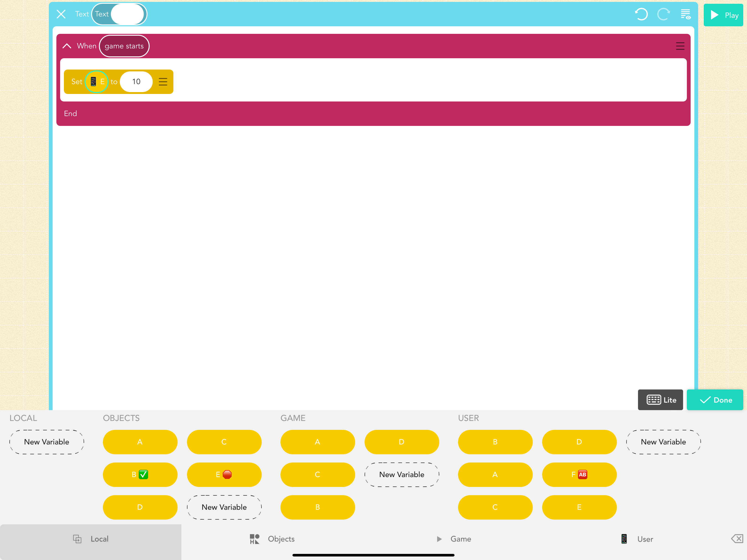Viewport: 747px width, 560px height.
Task: Open the Set block hamburger menu
Action: click(163, 82)
